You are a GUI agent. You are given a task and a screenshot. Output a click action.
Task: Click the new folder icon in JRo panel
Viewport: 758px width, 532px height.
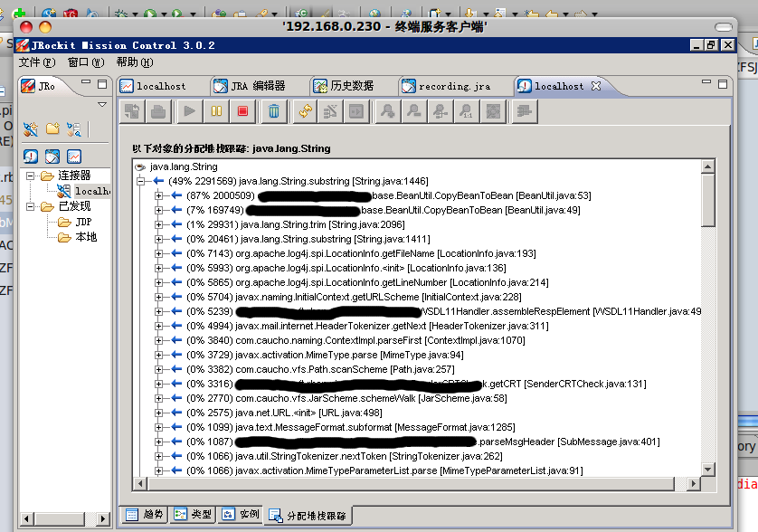[x=52, y=129]
